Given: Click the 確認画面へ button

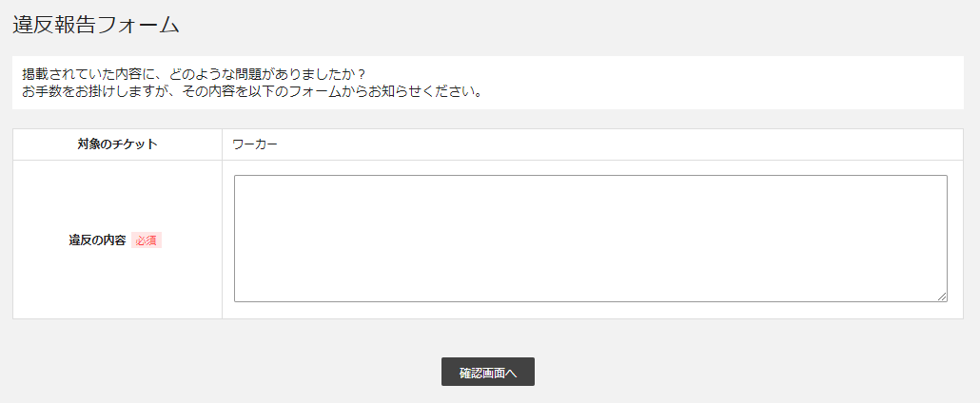Looking at the screenshot, I should coord(487,372).
